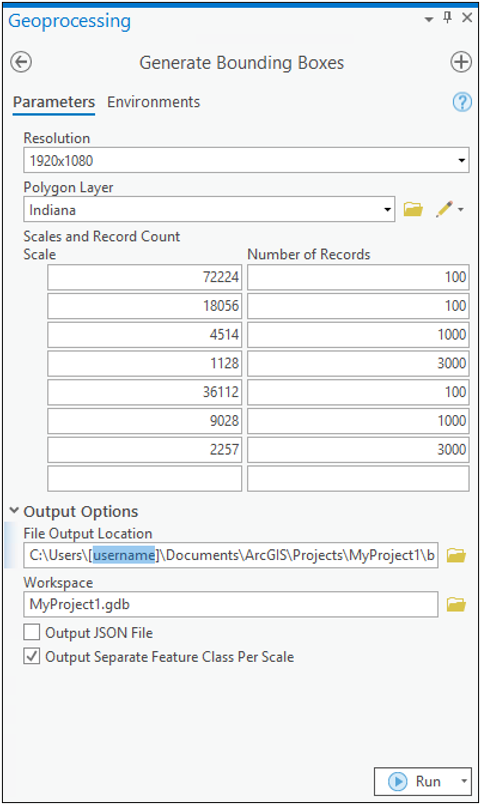Click the pencil sketch icon beside Polygon Layer
Screen dimensions: 481x805
444,209
